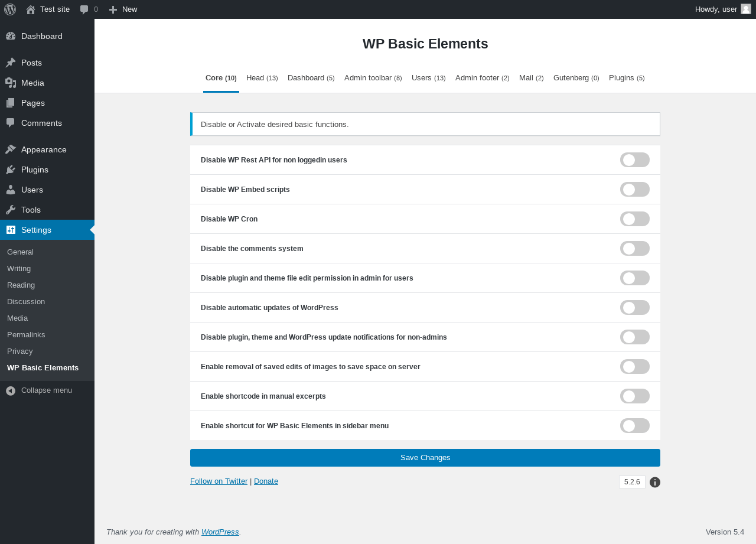Open the Users (13) tab
Screen dimensions: 756x544
point(429,78)
